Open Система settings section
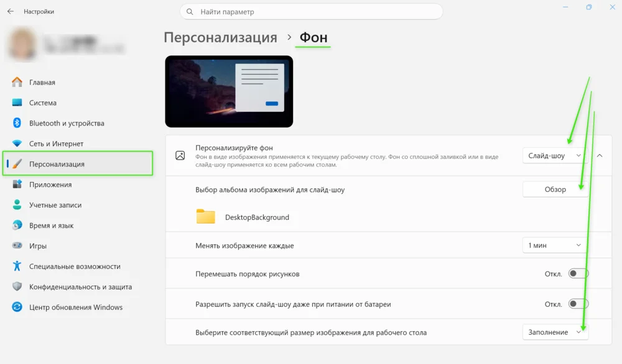 [78, 102]
